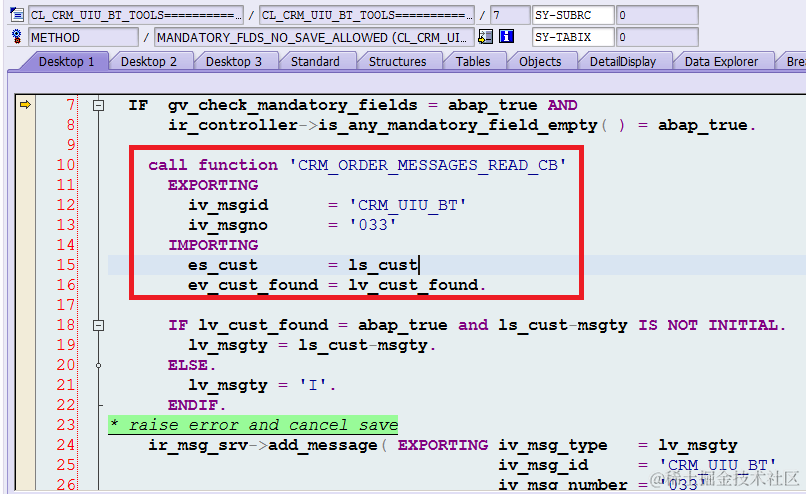Click the yellow execution pointer arrow on line 7
Screen dimensions: 806x494
pyautogui.click(x=25, y=105)
